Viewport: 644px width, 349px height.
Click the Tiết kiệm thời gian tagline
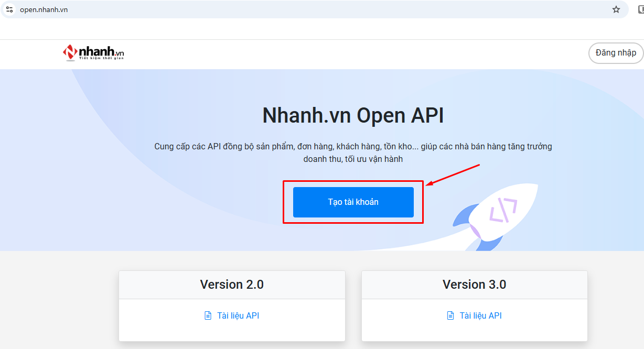(x=101, y=58)
